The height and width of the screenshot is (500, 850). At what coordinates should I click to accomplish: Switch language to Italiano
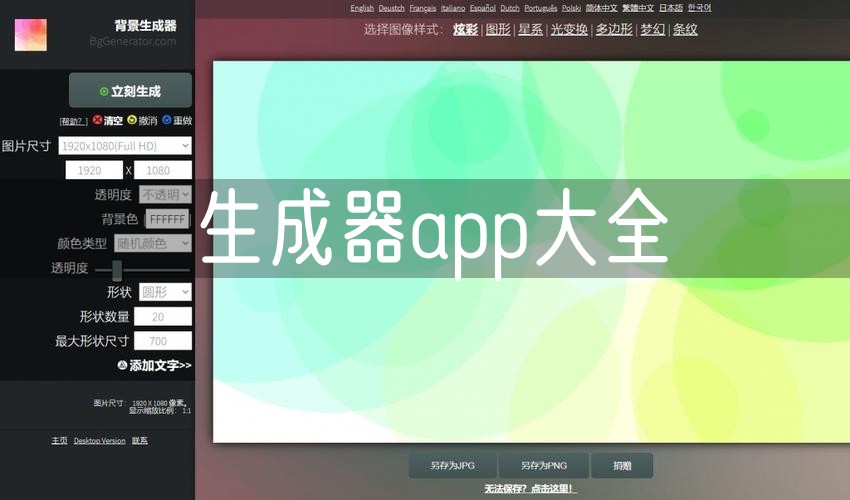(453, 8)
